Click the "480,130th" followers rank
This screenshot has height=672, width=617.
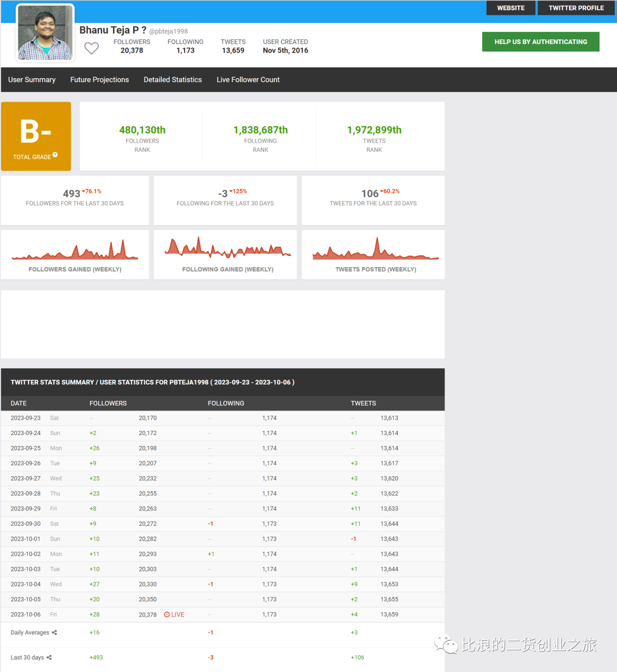click(x=142, y=130)
